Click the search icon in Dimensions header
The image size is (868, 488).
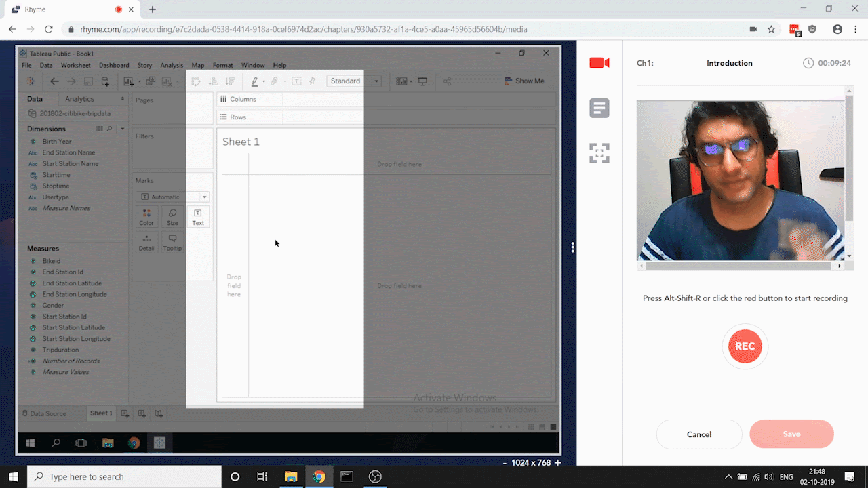110,129
